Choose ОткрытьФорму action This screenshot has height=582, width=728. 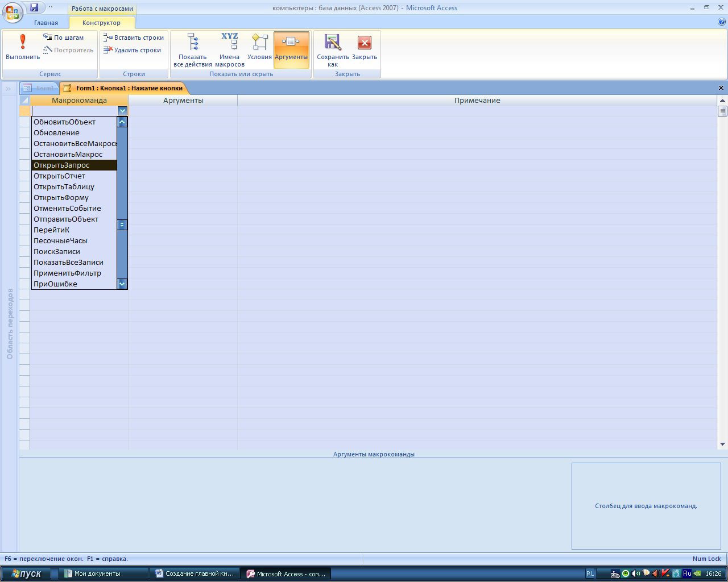(74, 197)
